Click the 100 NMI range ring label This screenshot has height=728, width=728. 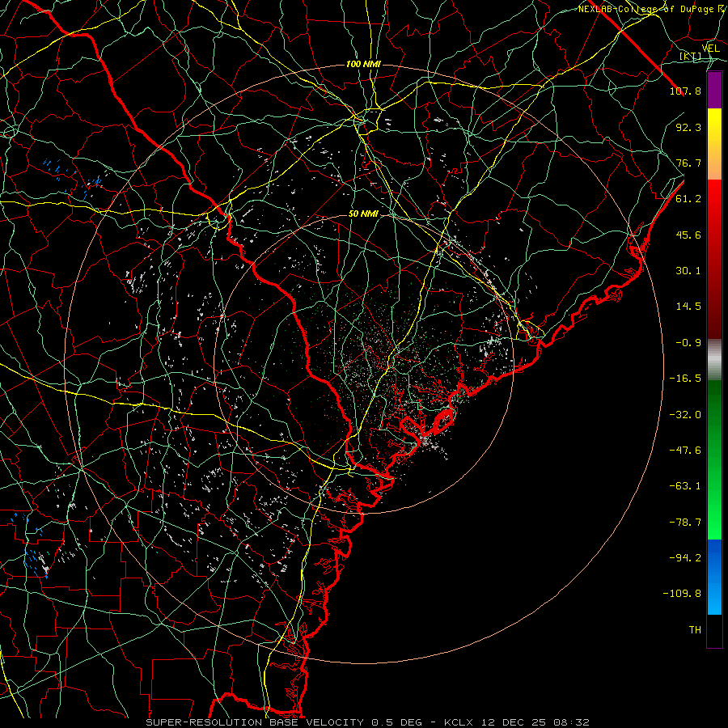363,64
